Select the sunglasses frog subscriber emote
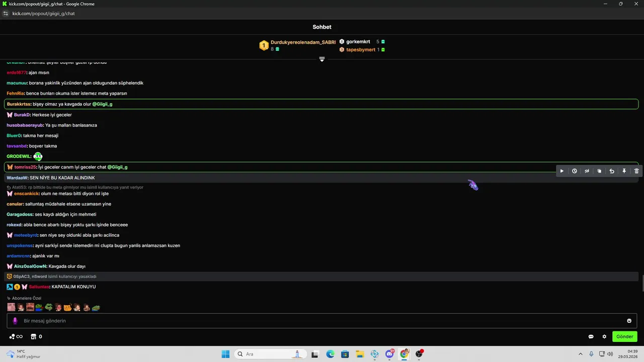Viewport: 644px width, 362px height. click(49, 307)
